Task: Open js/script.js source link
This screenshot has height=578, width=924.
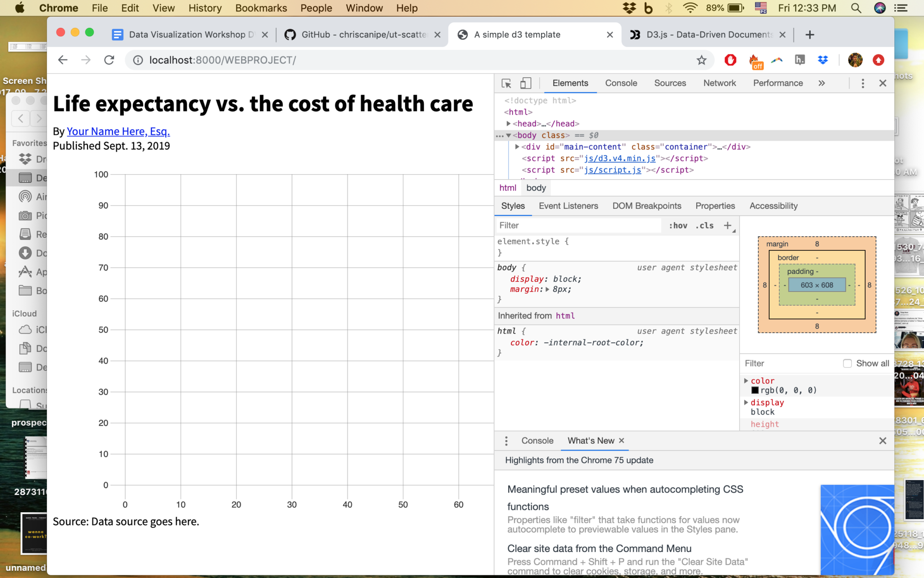Action: [613, 170]
